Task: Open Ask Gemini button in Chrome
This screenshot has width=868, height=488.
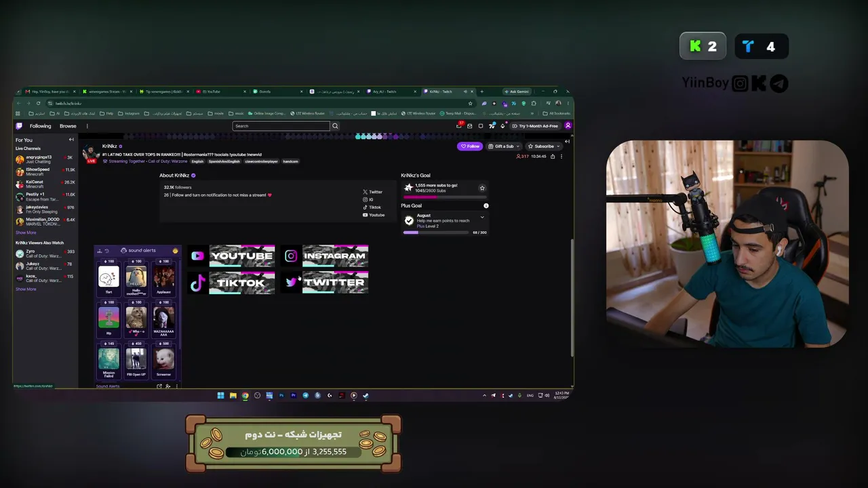Action: [x=517, y=91]
